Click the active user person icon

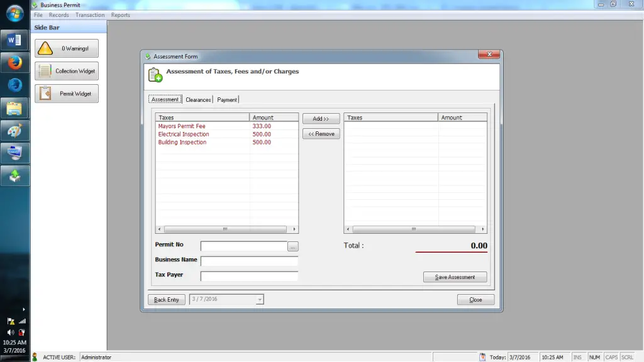click(x=35, y=357)
